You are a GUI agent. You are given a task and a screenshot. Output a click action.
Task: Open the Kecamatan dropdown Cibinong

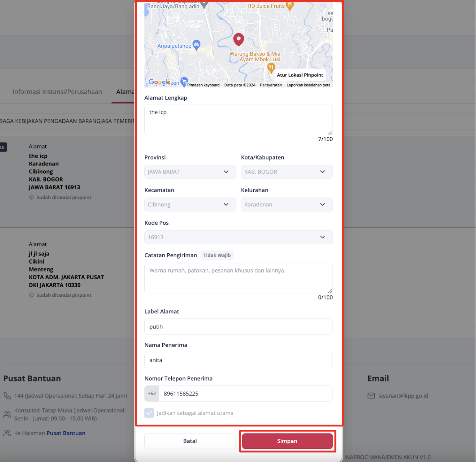pos(190,204)
